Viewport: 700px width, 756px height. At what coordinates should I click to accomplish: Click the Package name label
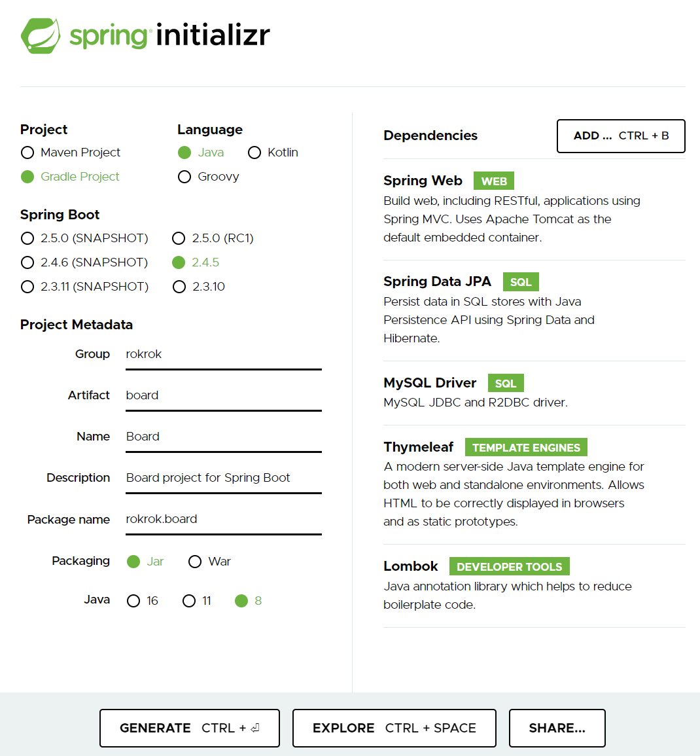69,520
